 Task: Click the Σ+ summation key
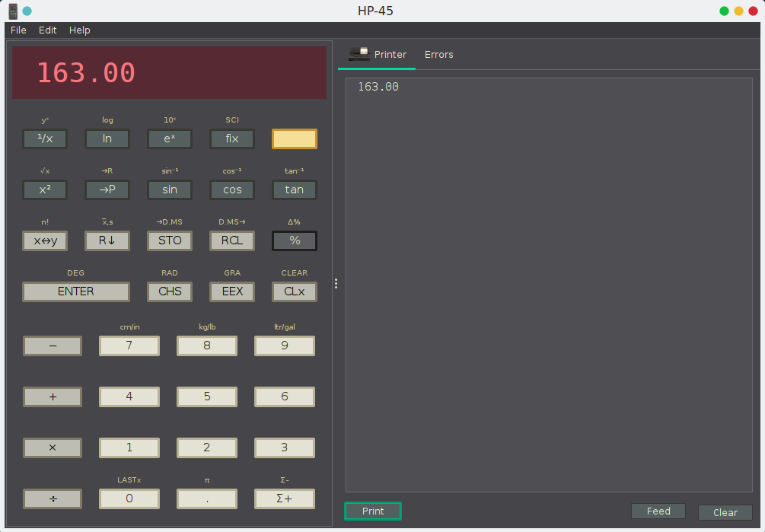click(285, 499)
